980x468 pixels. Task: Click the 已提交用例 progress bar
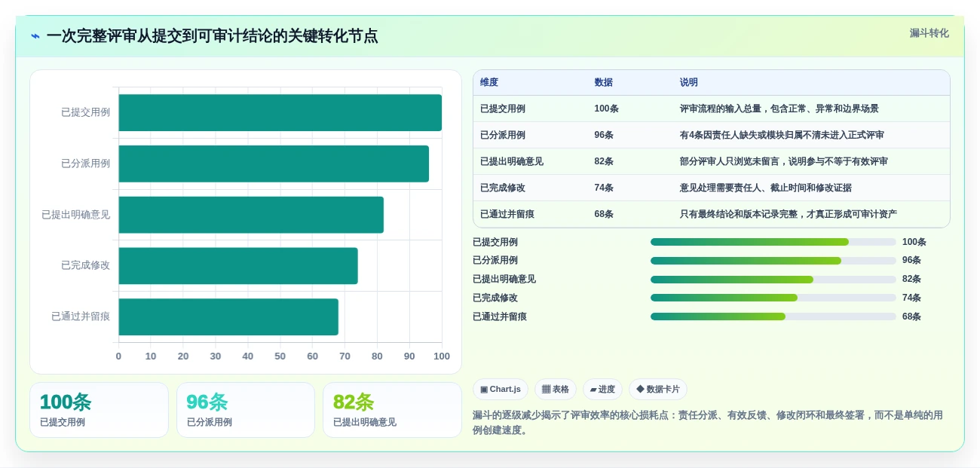(x=773, y=242)
